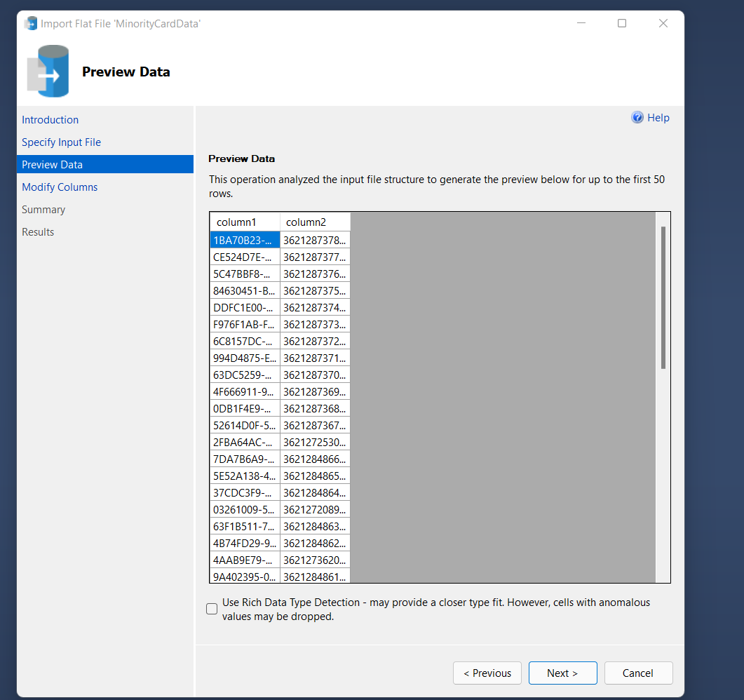The height and width of the screenshot is (700, 744).
Task: Open the Introduction wizard step
Action: [x=50, y=120]
